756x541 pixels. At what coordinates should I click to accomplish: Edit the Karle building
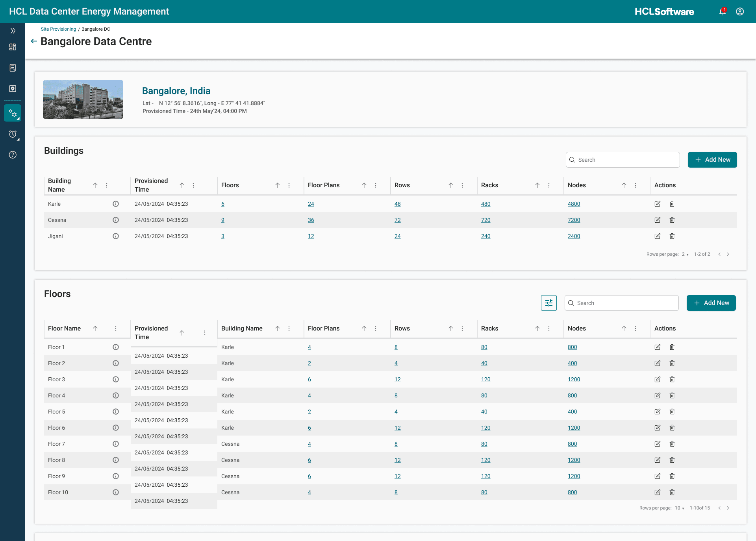click(658, 204)
